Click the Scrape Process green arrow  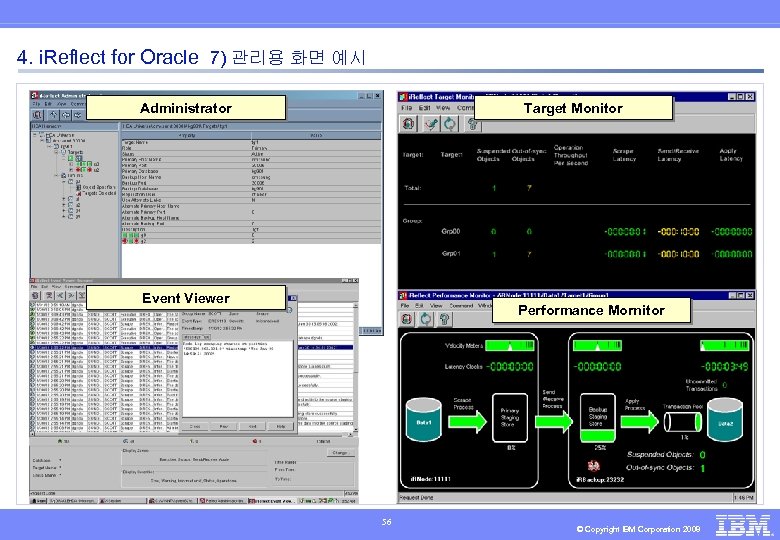click(467, 422)
